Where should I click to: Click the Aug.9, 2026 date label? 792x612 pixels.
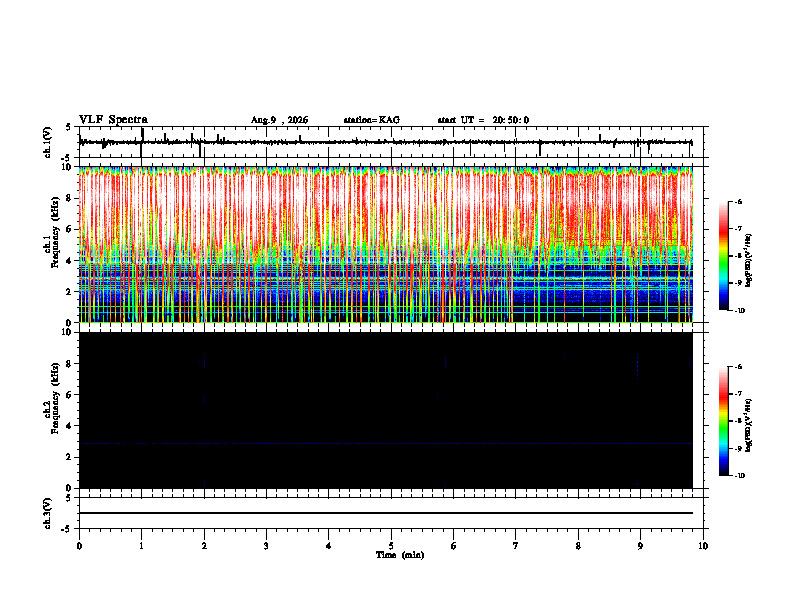(x=279, y=120)
